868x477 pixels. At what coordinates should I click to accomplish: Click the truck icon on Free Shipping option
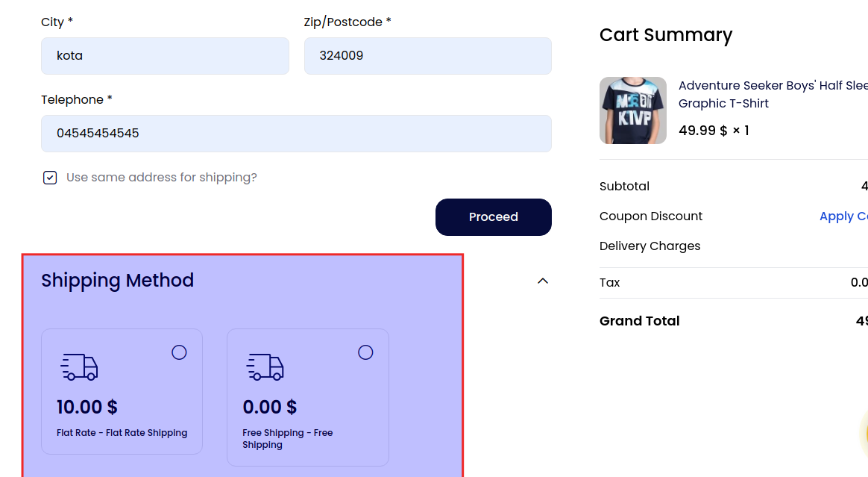(x=265, y=367)
